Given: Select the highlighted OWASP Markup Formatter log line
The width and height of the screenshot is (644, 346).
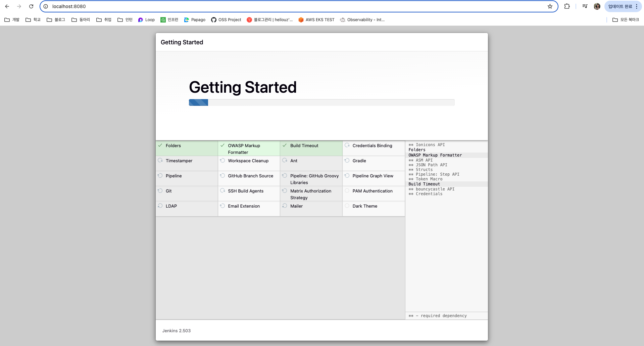Looking at the screenshot, I should (446, 155).
